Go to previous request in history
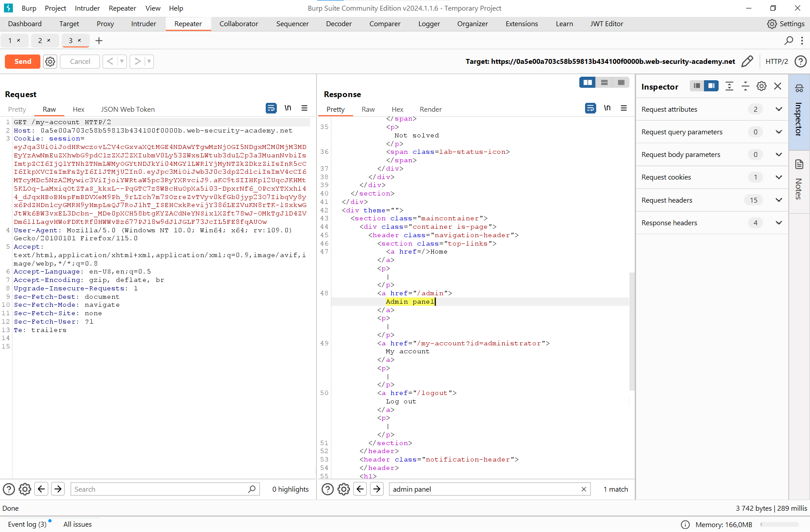810x532 pixels. [110, 61]
